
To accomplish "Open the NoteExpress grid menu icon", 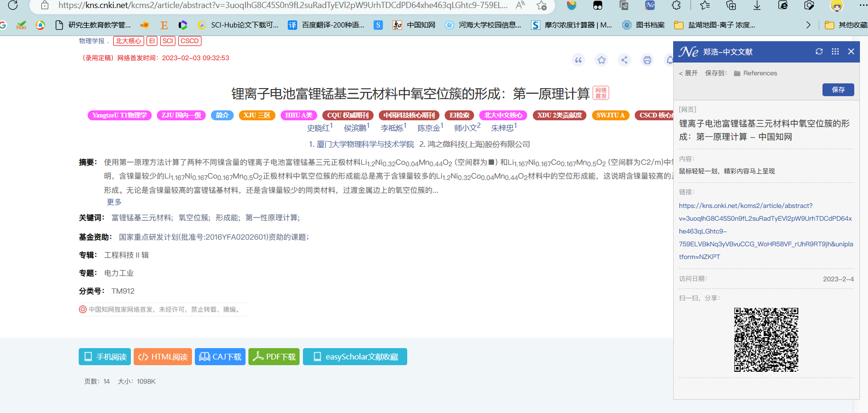I will 835,52.
